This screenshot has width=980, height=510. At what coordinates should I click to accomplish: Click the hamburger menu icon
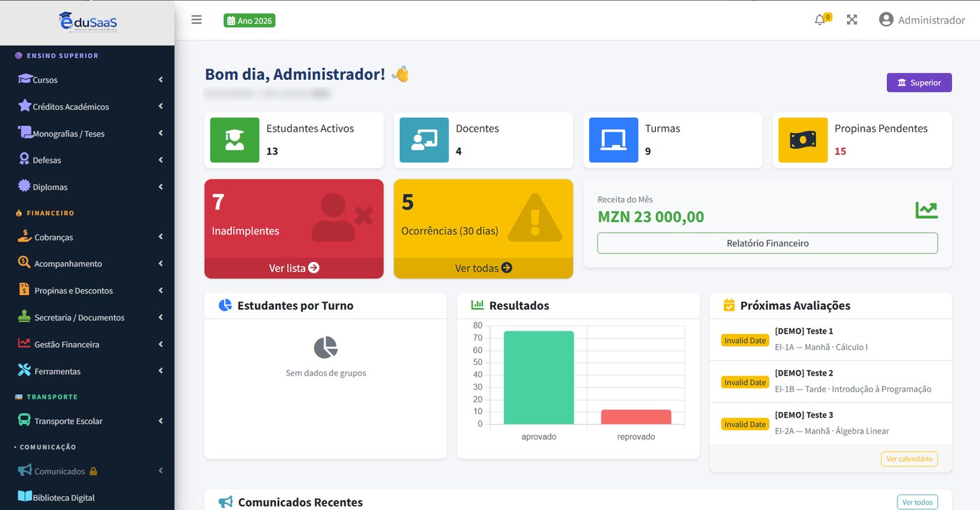[x=197, y=20]
